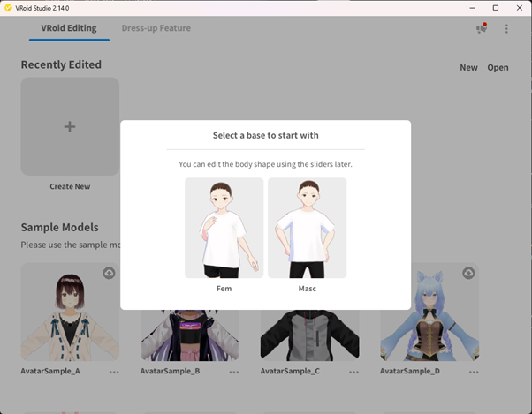Select the Fem base model thumbnail
Viewport: 532px width, 414px height.
224,228
